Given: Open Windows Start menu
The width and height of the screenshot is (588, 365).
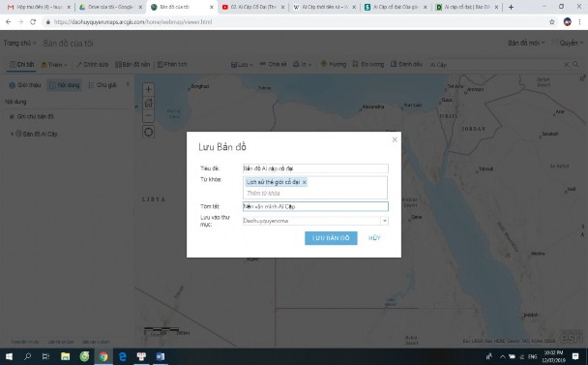Looking at the screenshot, I should [9, 356].
